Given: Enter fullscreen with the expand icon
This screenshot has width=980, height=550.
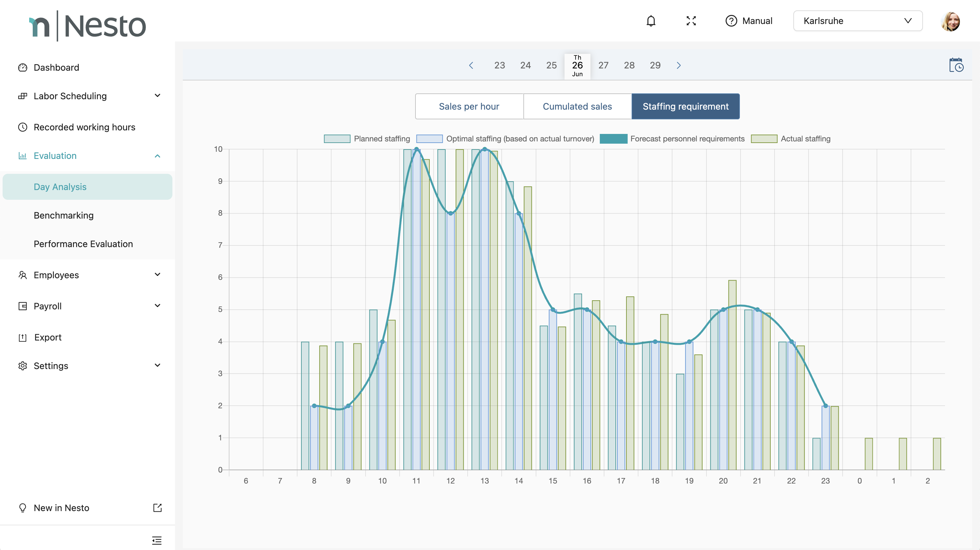Looking at the screenshot, I should coord(691,21).
